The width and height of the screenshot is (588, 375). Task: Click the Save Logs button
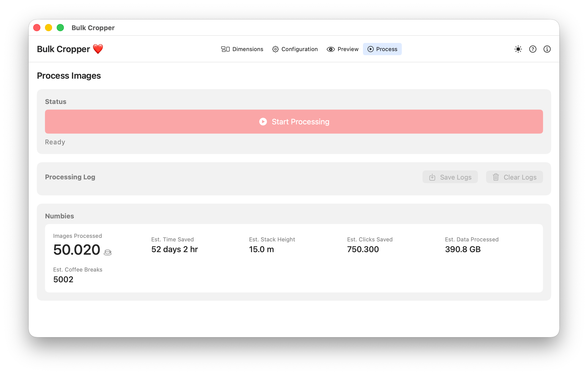click(450, 177)
